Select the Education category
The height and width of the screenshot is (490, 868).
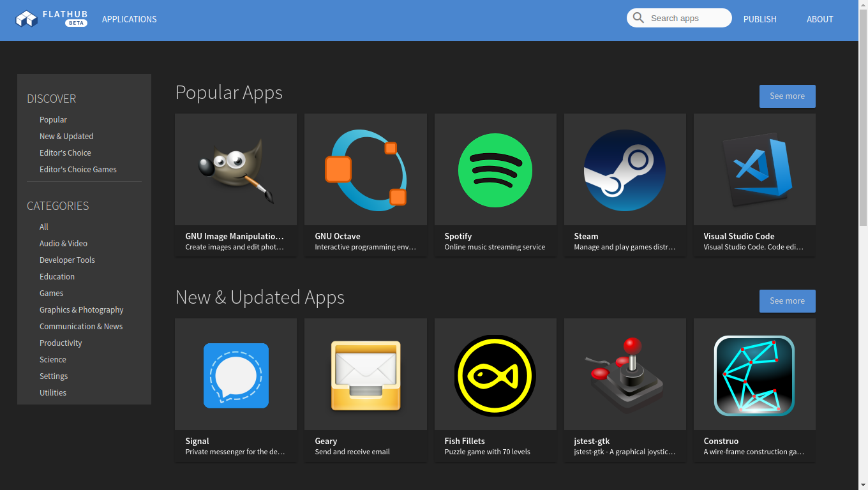click(x=57, y=276)
